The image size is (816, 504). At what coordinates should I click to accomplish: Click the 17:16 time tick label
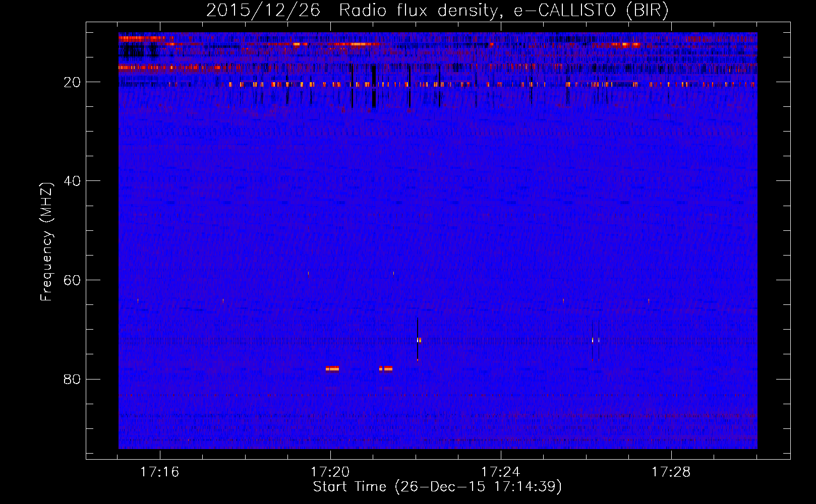point(160,472)
